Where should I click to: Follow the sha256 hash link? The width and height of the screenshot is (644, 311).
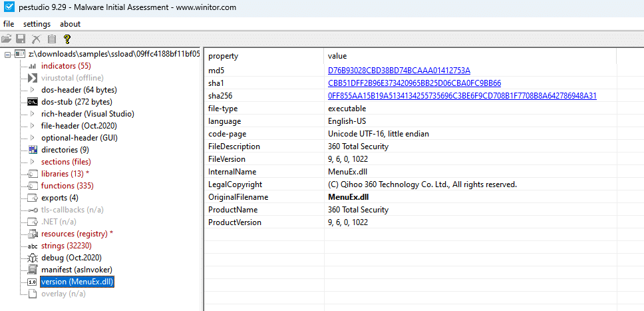pyautogui.click(x=462, y=96)
